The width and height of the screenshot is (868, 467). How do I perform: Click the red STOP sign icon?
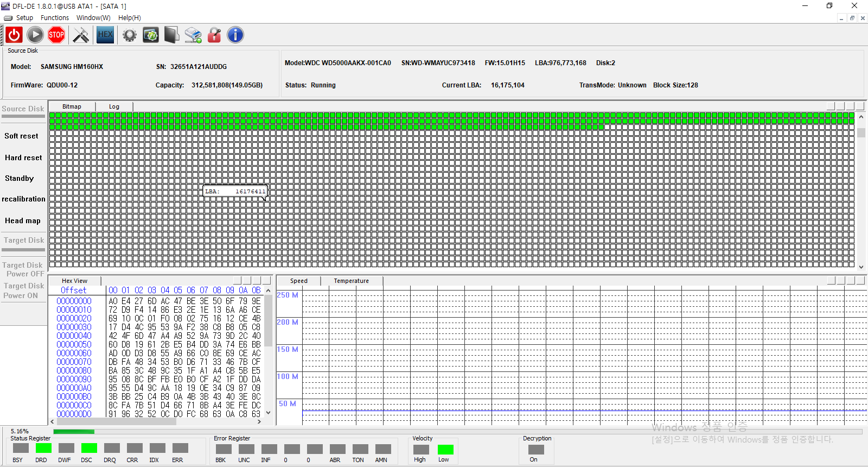tap(56, 35)
